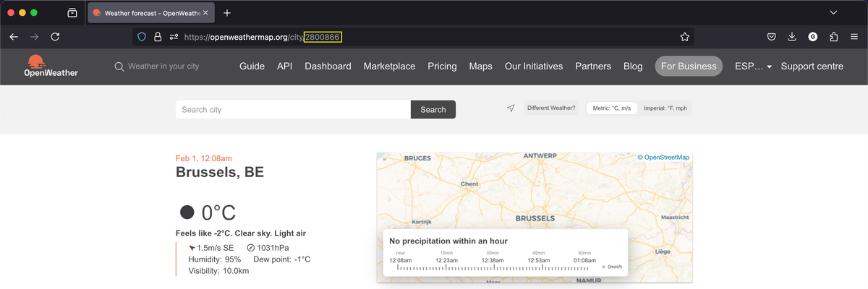
Task: Open the Maps menu item
Action: pyautogui.click(x=480, y=66)
